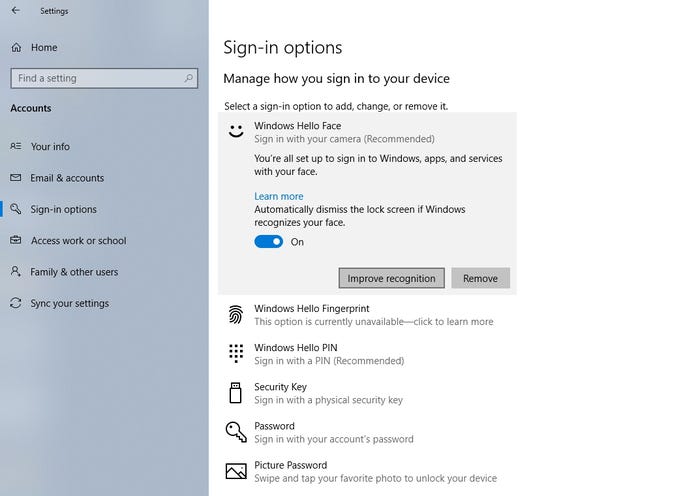The height and width of the screenshot is (496, 700).
Task: Click the Security Key USB icon
Action: (x=235, y=393)
